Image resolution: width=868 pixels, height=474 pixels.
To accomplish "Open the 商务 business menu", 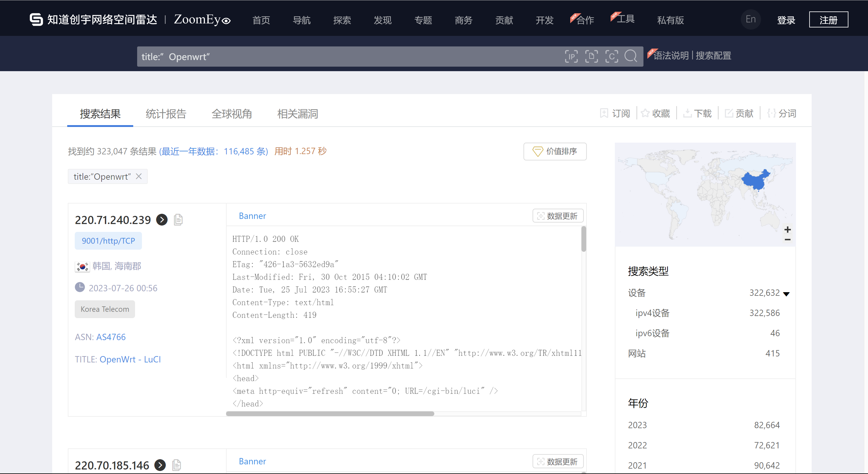I will pyautogui.click(x=463, y=20).
